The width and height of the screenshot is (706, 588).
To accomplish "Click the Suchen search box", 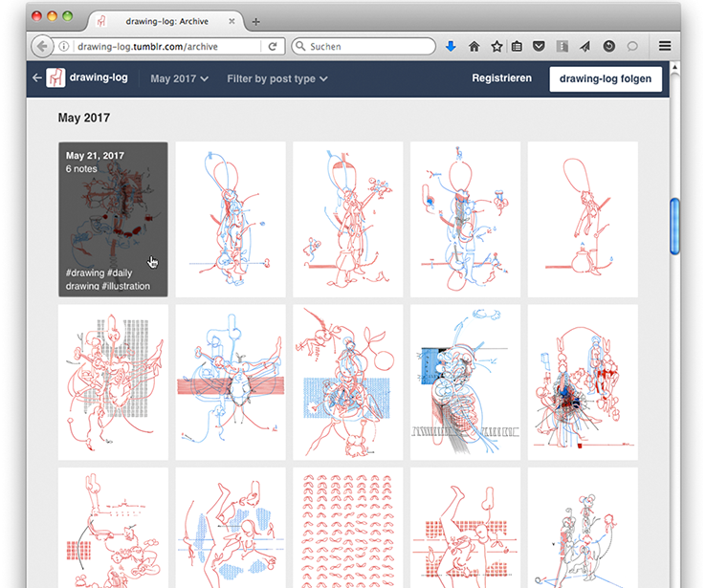I will 363,46.
